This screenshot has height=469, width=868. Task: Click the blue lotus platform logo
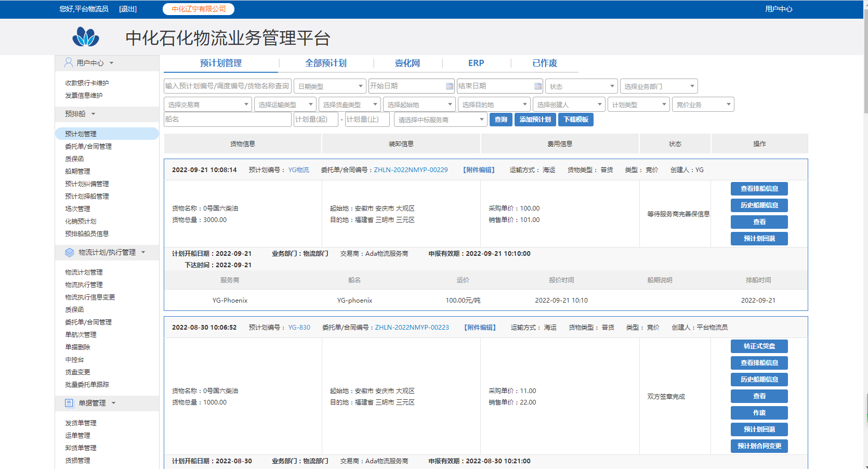click(86, 37)
